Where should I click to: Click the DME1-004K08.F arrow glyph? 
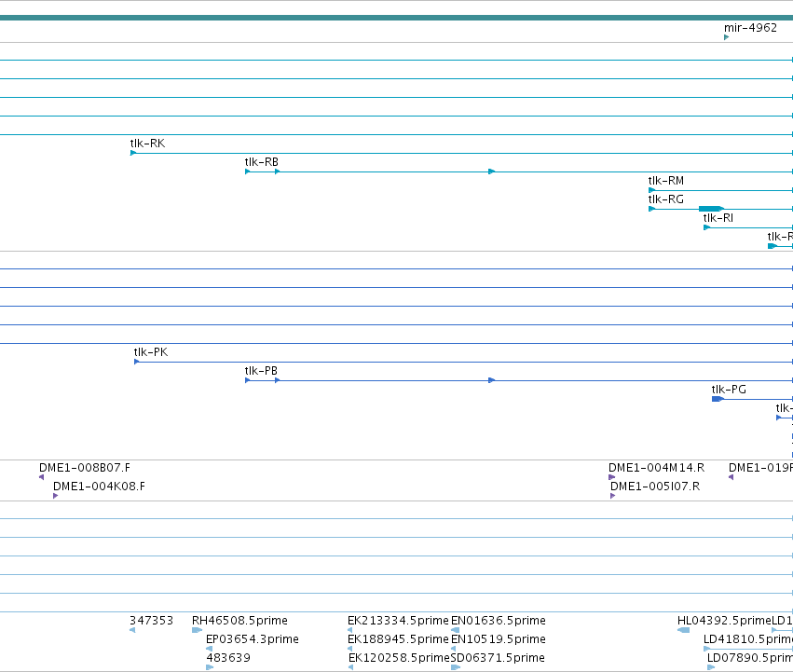pos(55,496)
